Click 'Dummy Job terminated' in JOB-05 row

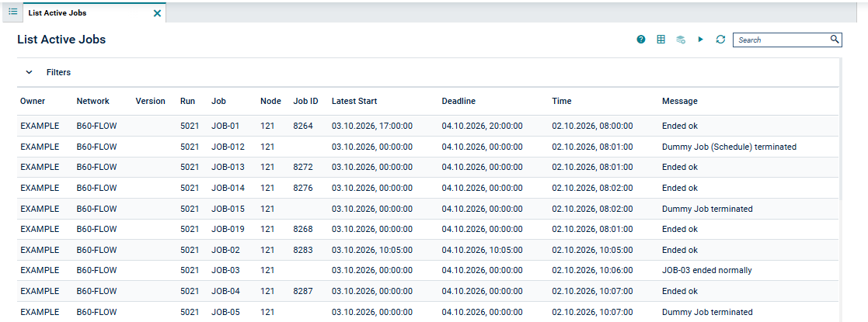tap(707, 312)
